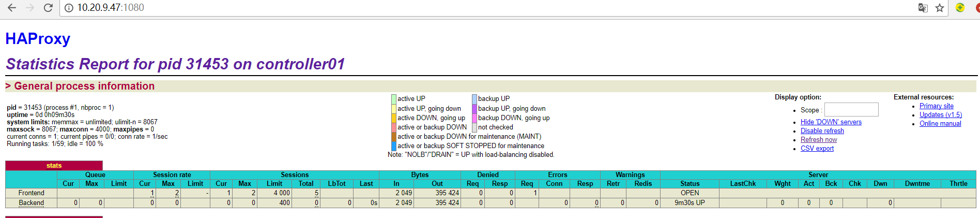The width and height of the screenshot is (980, 218).
Task: Open the Online manual link
Action: [940, 123]
